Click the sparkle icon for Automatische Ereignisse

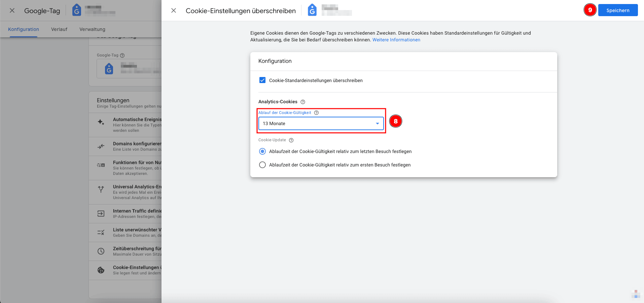coord(101,122)
